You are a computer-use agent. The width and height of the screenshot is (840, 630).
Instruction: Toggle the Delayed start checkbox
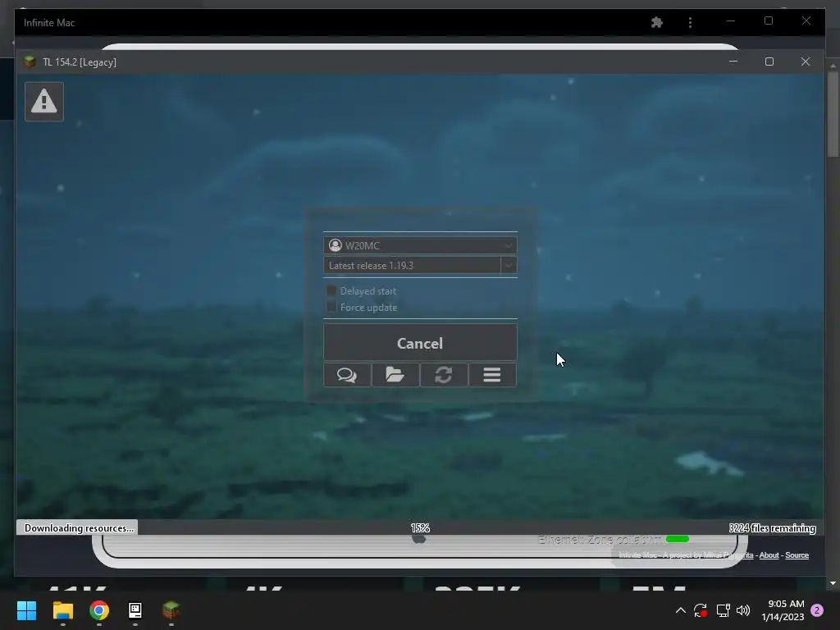click(x=331, y=291)
